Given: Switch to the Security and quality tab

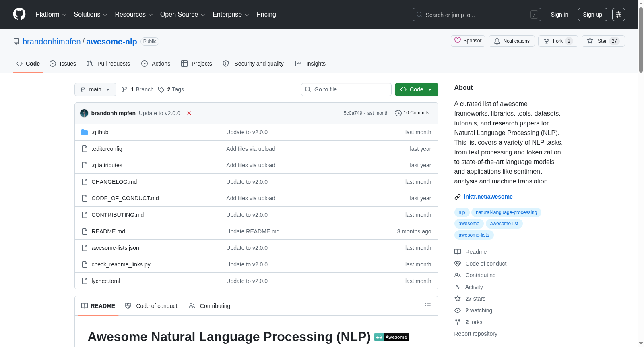Looking at the screenshot, I should coord(253,64).
